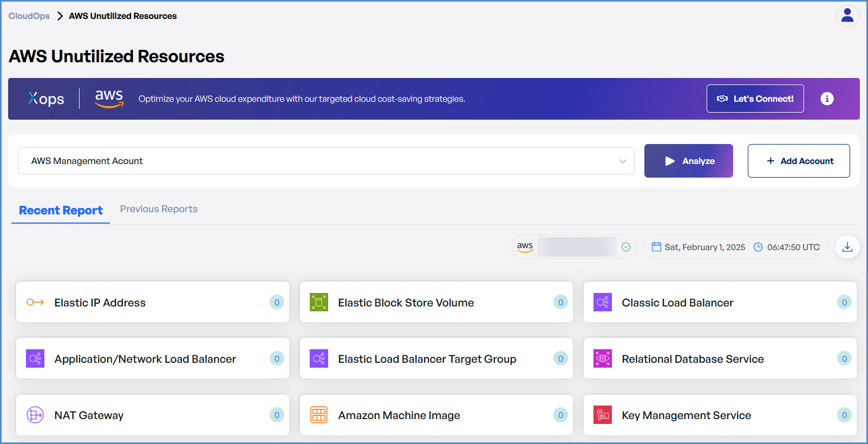Image resolution: width=868 pixels, height=444 pixels.
Task: Expand the account selector chevron arrow
Action: 623,161
